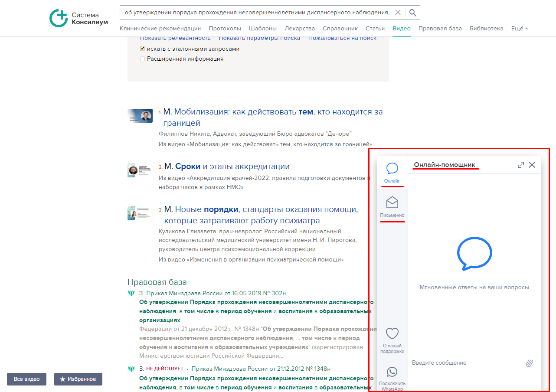556x392 pixels.
Task: Open Правовая база tab
Action: 440,29
